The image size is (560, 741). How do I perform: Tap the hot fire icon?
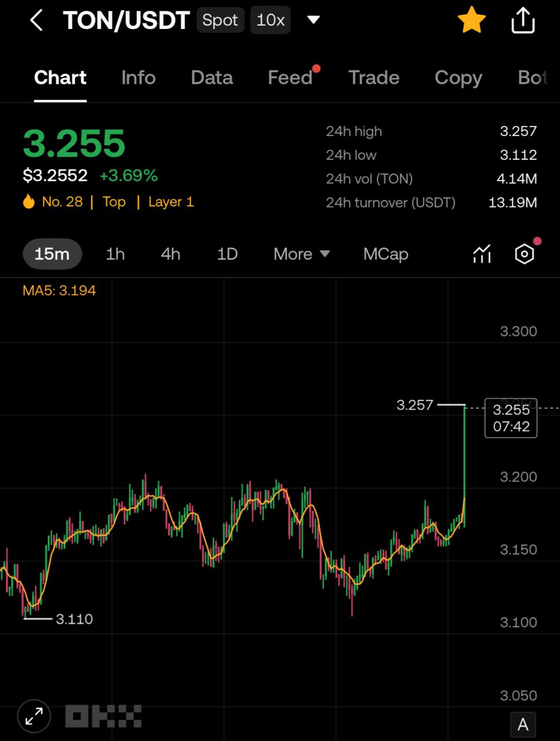click(x=28, y=201)
